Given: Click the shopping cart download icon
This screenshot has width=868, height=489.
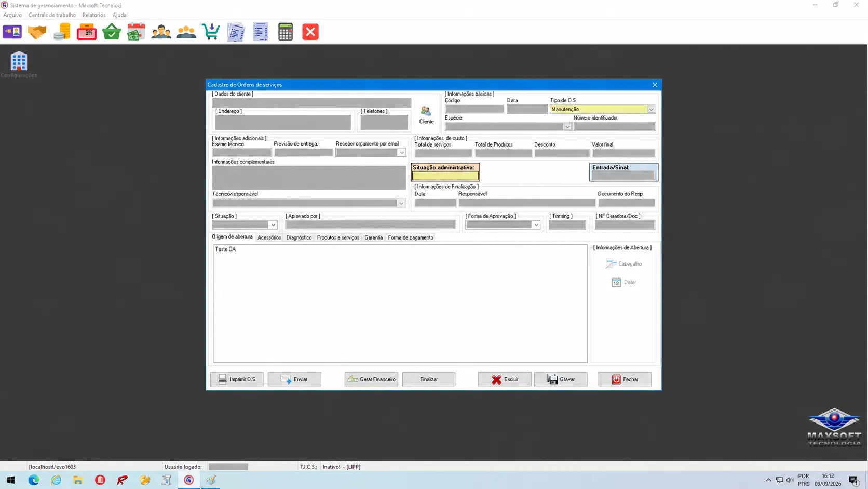Looking at the screenshot, I should [x=211, y=32].
